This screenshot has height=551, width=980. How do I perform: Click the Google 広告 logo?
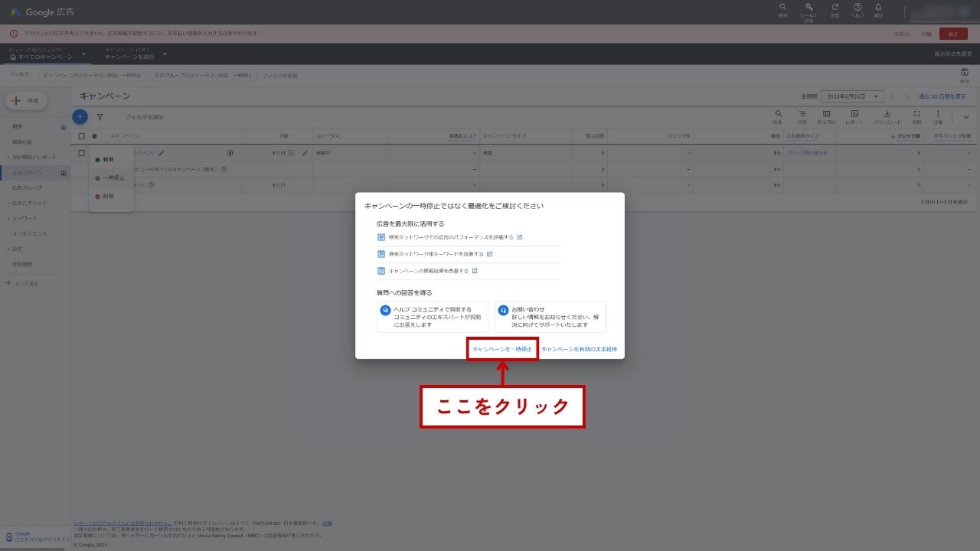(x=41, y=11)
